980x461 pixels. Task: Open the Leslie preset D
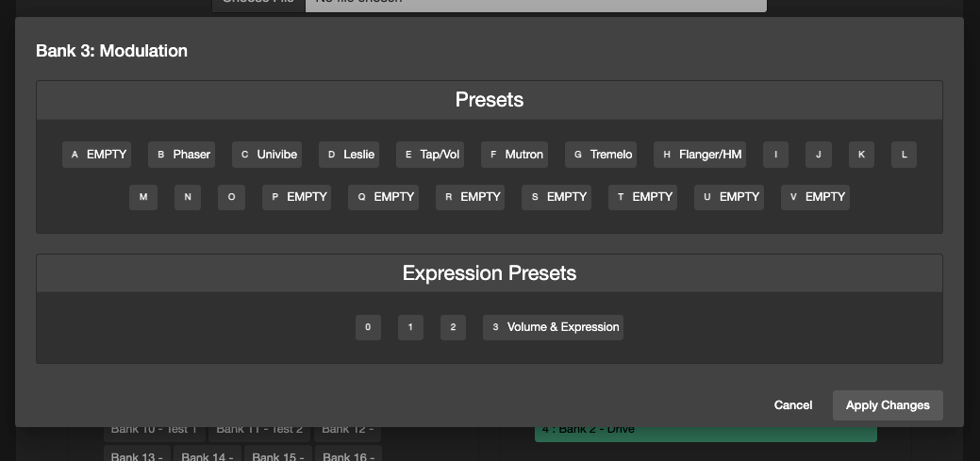click(x=349, y=155)
